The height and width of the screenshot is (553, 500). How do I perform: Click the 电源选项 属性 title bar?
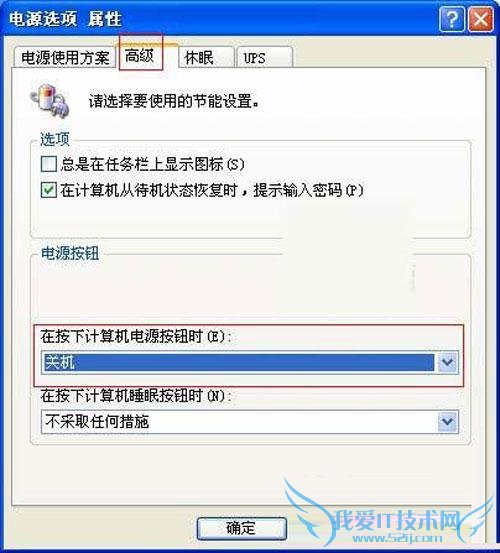point(219,18)
